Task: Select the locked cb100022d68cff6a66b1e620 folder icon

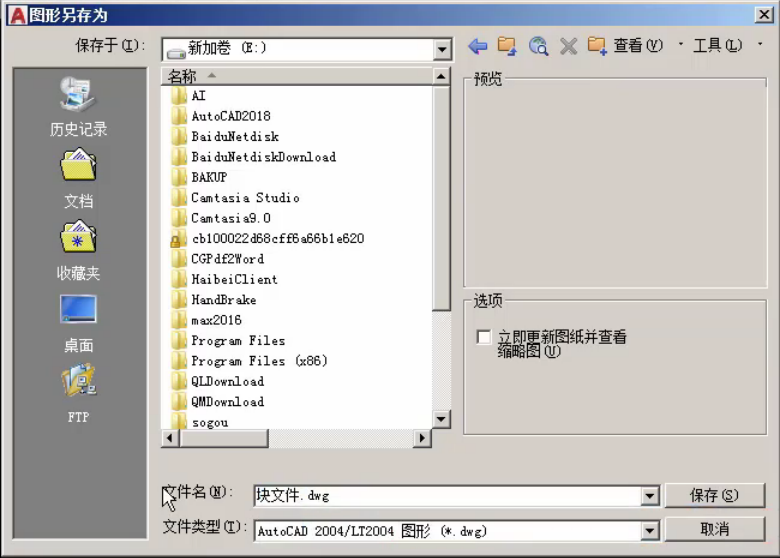Action: click(178, 239)
